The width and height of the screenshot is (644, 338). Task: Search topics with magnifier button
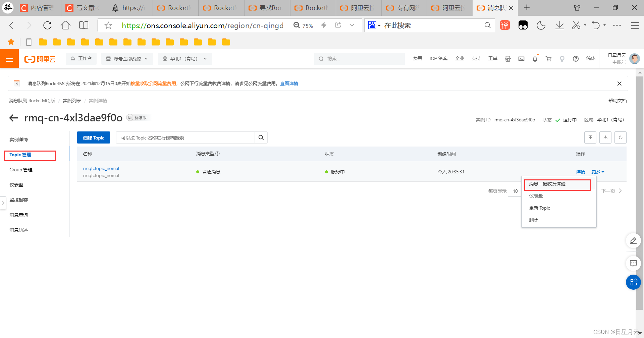261,137
